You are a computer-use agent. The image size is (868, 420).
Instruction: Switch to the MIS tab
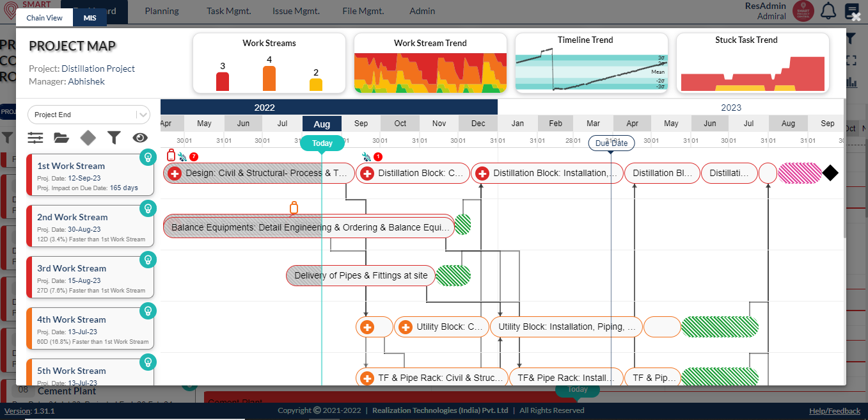tap(88, 18)
